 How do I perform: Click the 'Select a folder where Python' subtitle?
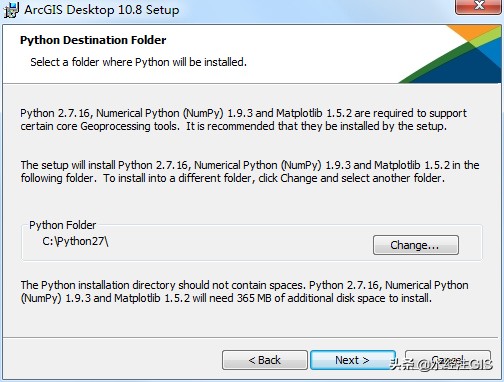tap(138, 62)
